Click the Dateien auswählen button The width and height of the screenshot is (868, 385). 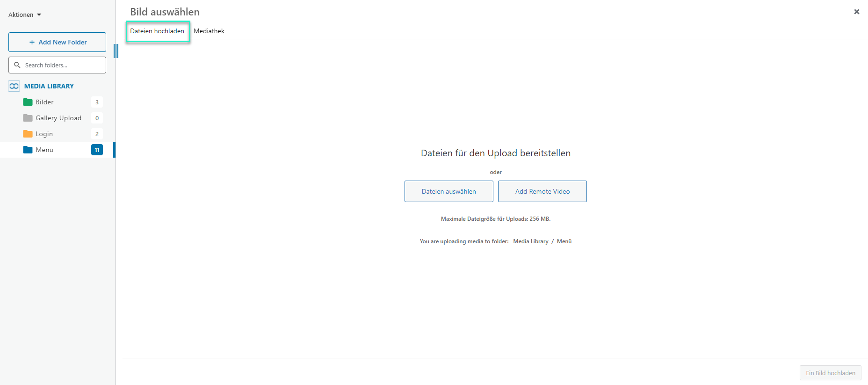(448, 191)
